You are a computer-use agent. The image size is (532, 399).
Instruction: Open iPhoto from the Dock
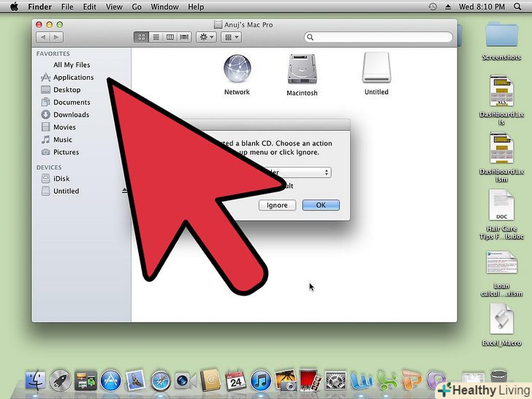pos(286,380)
